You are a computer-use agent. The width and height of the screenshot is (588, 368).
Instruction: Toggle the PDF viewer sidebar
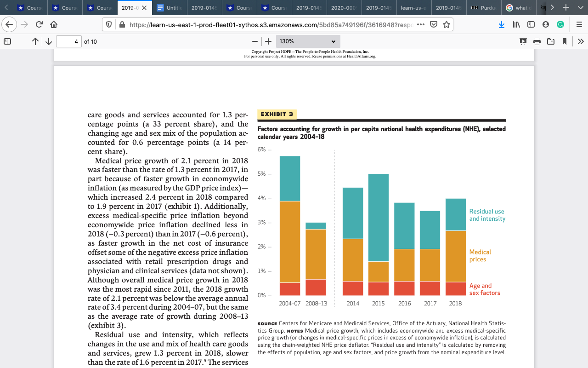tap(7, 41)
